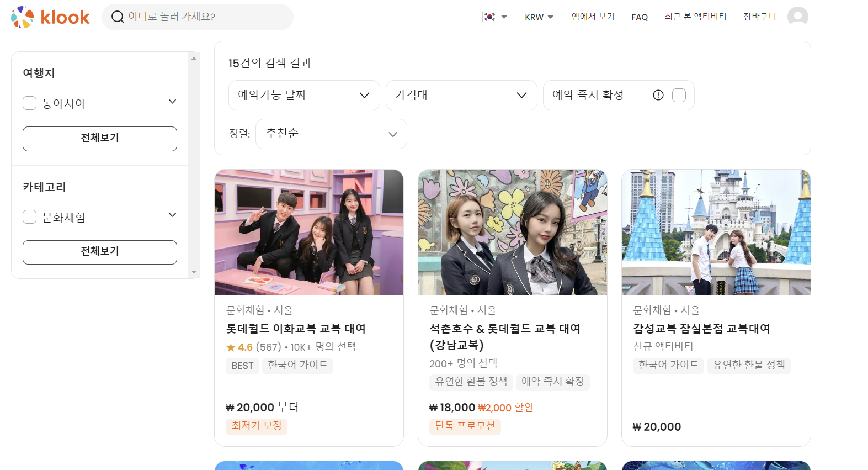Open the 예약가능 날짜 dropdown
Image resolution: width=868 pixels, height=470 pixels.
click(304, 95)
